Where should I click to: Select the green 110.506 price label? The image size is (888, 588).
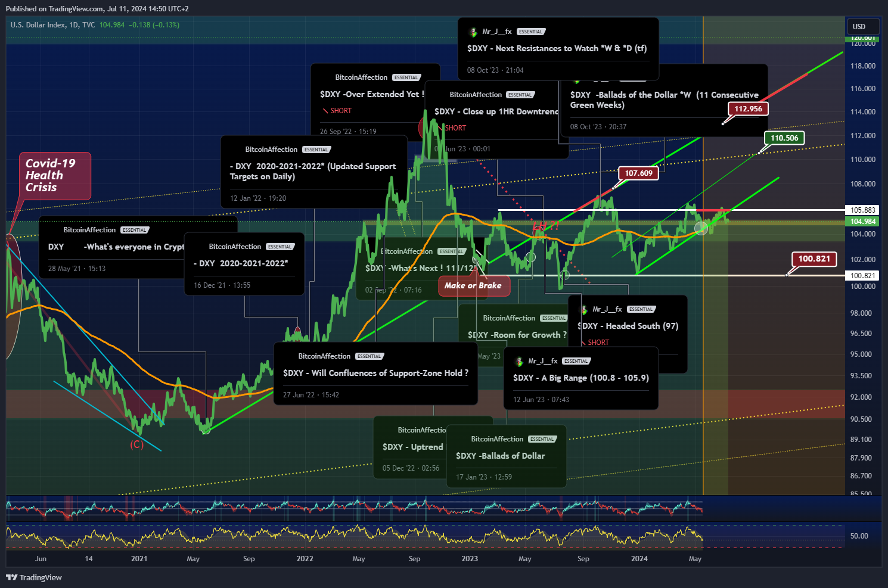(x=784, y=138)
